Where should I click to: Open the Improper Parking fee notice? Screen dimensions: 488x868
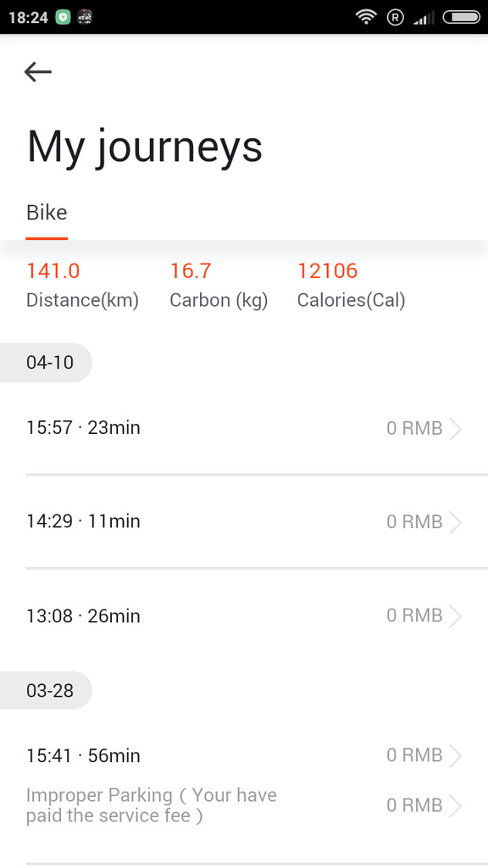(152, 805)
